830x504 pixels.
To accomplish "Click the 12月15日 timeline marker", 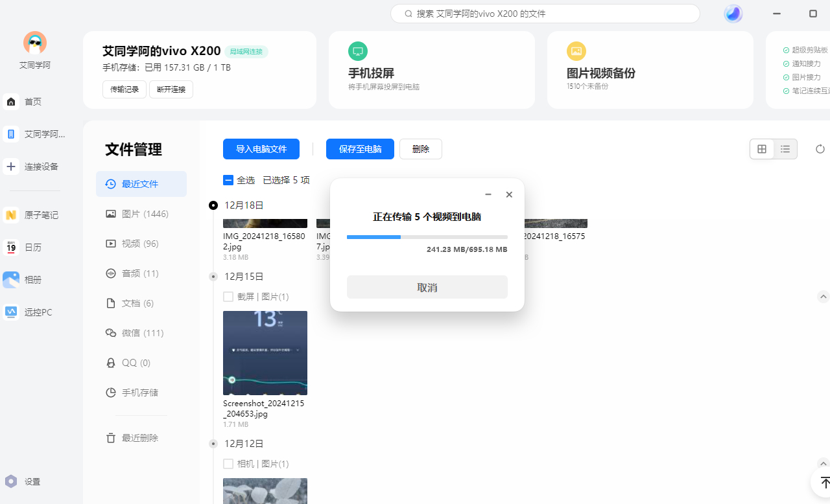I will point(213,277).
